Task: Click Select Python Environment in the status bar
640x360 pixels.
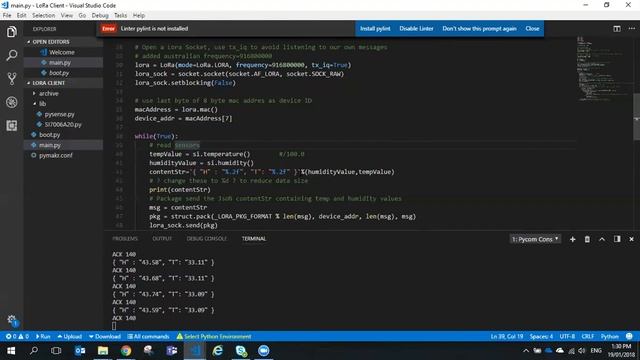Action: tap(214, 337)
